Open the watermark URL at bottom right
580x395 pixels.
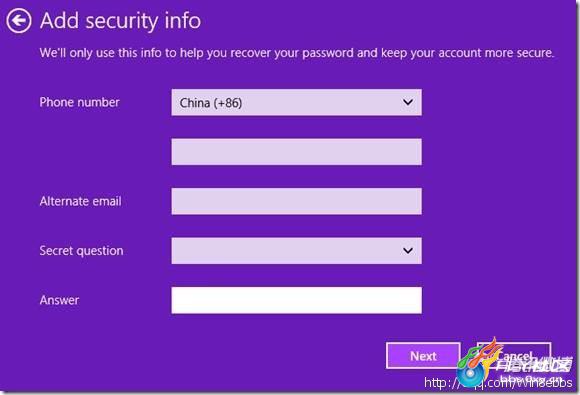tap(498, 383)
